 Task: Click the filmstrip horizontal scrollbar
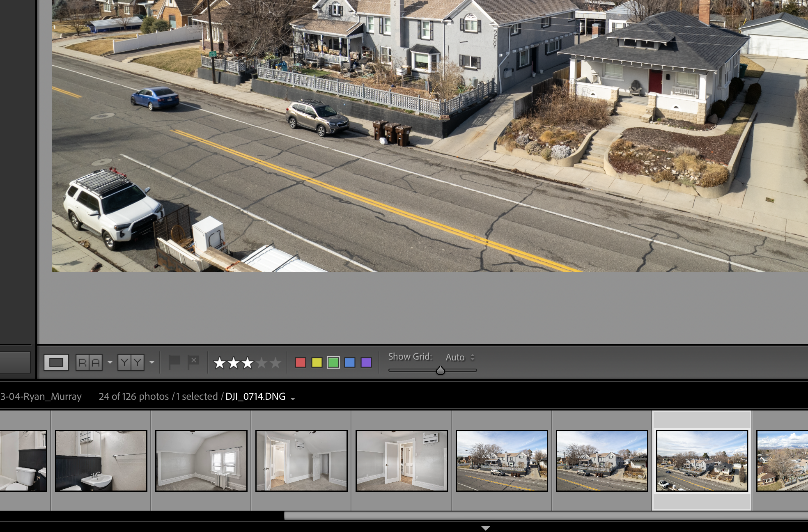534,516
